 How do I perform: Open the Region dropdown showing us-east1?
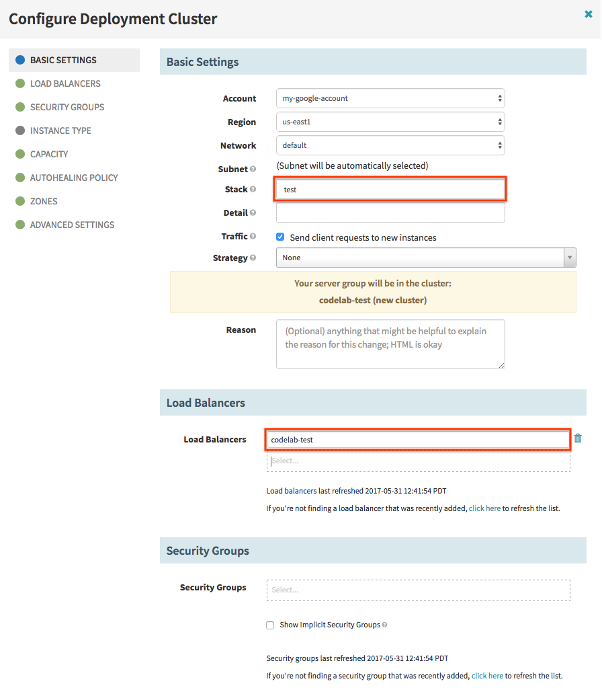[x=390, y=122]
